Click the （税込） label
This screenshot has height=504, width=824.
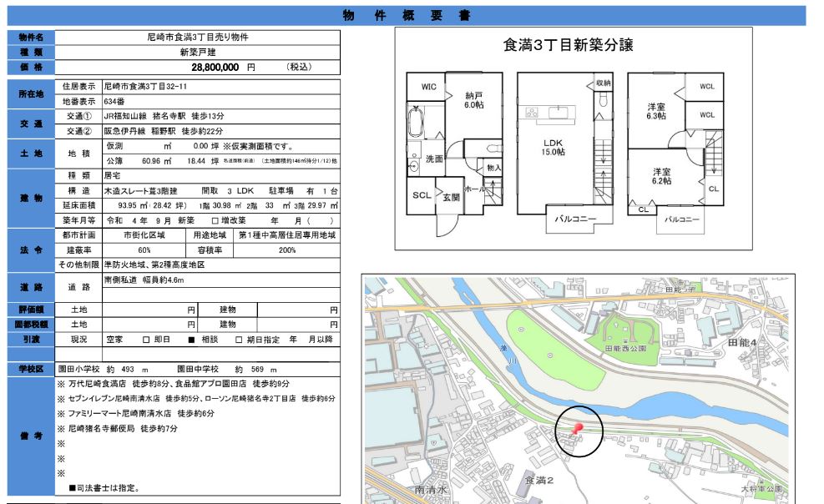point(299,68)
